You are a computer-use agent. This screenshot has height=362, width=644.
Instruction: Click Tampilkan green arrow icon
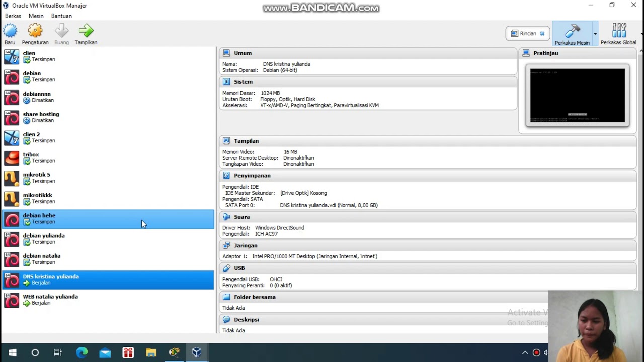point(86,31)
